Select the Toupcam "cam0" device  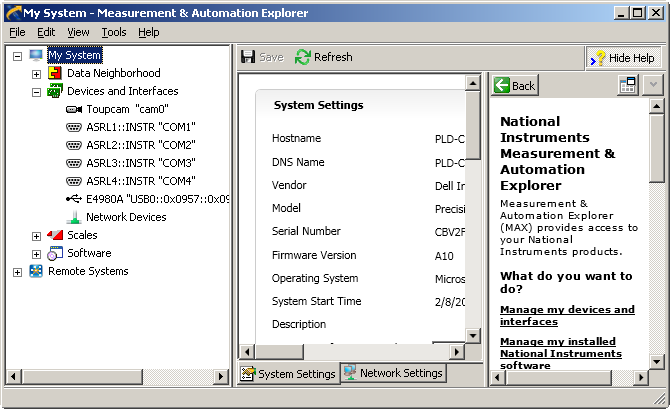[x=127, y=109]
